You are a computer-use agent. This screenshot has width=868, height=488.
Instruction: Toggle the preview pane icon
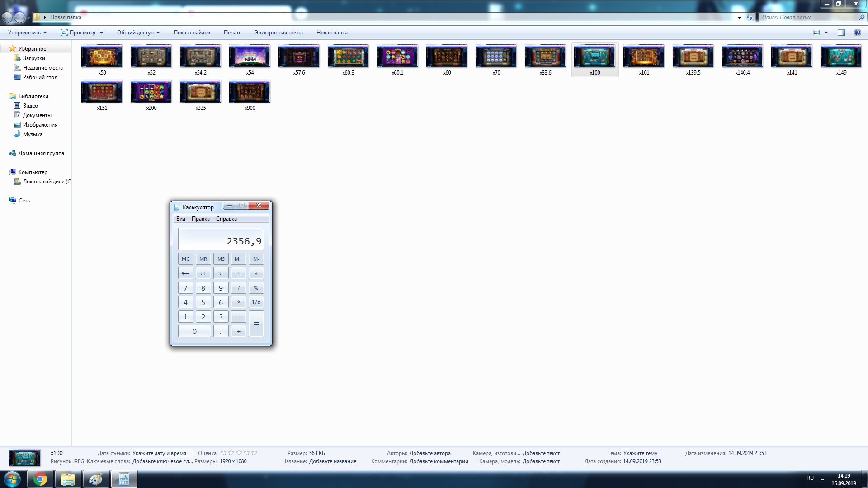pos(841,33)
